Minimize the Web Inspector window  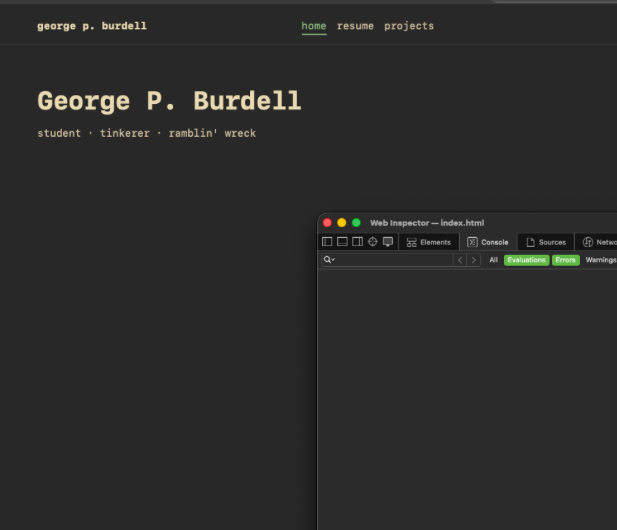point(342,223)
